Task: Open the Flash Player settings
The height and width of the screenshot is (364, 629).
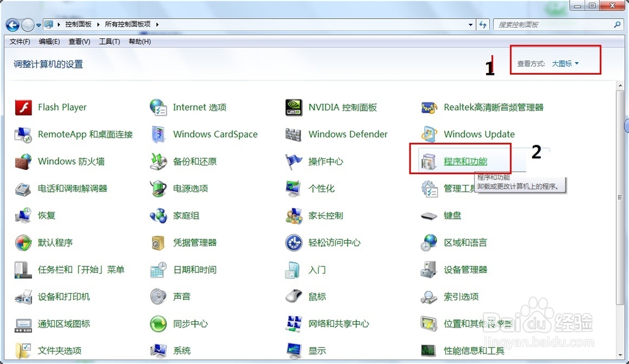Action: pyautogui.click(x=62, y=107)
